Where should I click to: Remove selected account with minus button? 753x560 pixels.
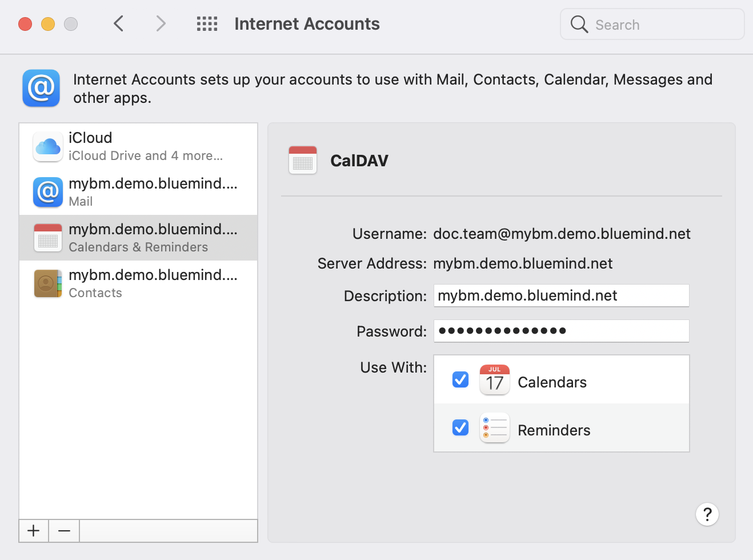pos(64,531)
